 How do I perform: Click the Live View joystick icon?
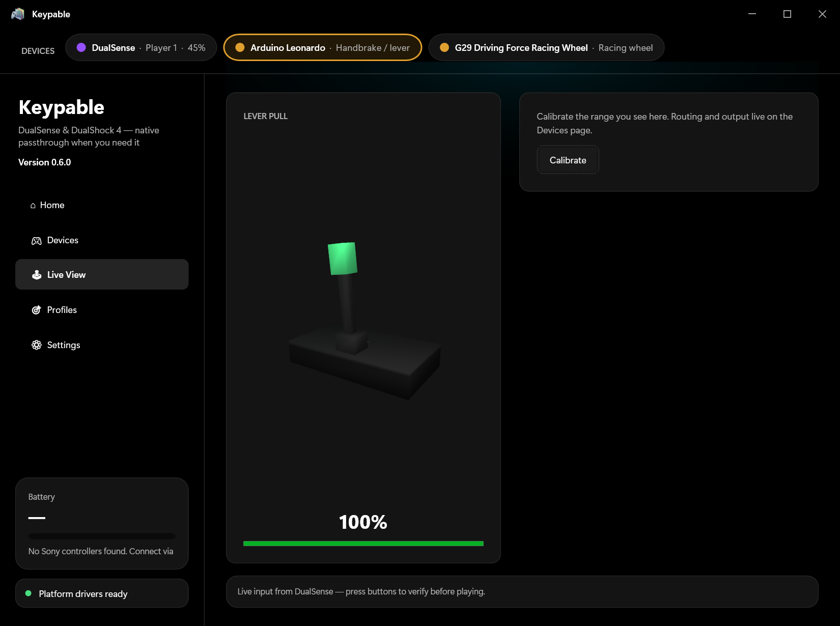point(37,275)
